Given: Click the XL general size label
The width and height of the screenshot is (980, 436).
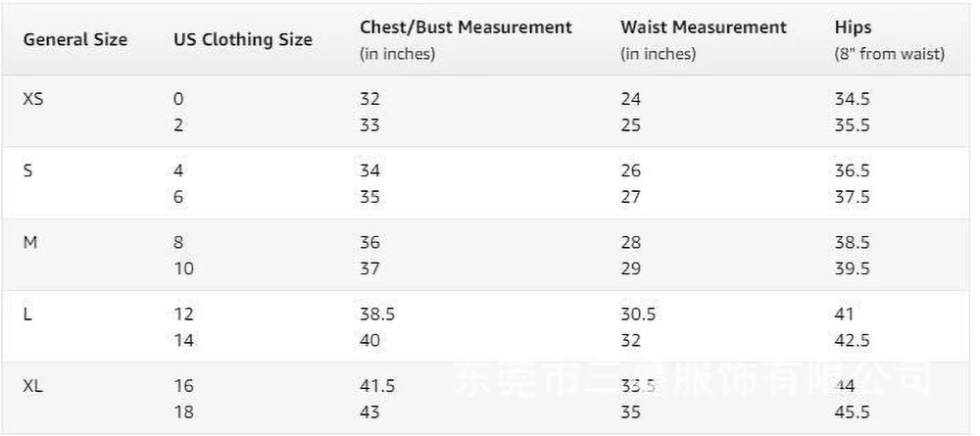Looking at the screenshot, I should 32,387.
